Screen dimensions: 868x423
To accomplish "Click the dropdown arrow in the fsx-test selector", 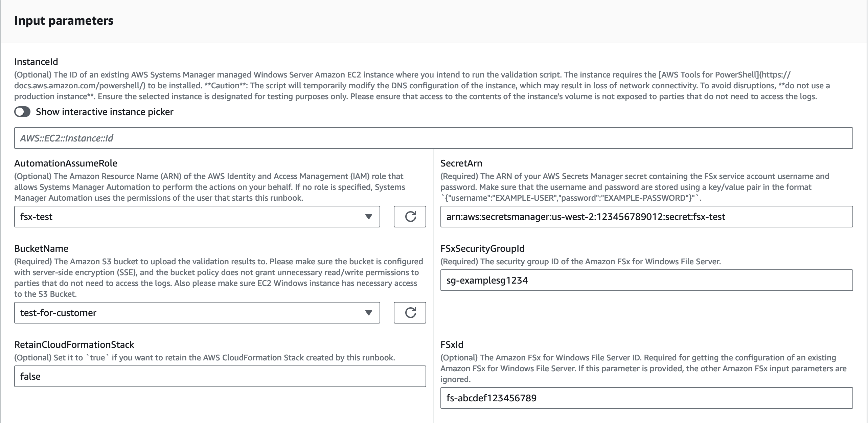I will click(x=369, y=217).
